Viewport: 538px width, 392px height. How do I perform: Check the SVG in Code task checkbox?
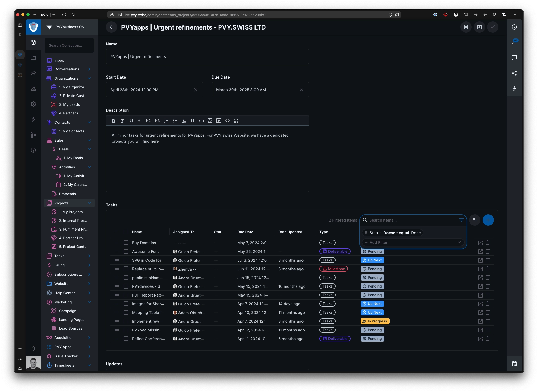point(126,260)
